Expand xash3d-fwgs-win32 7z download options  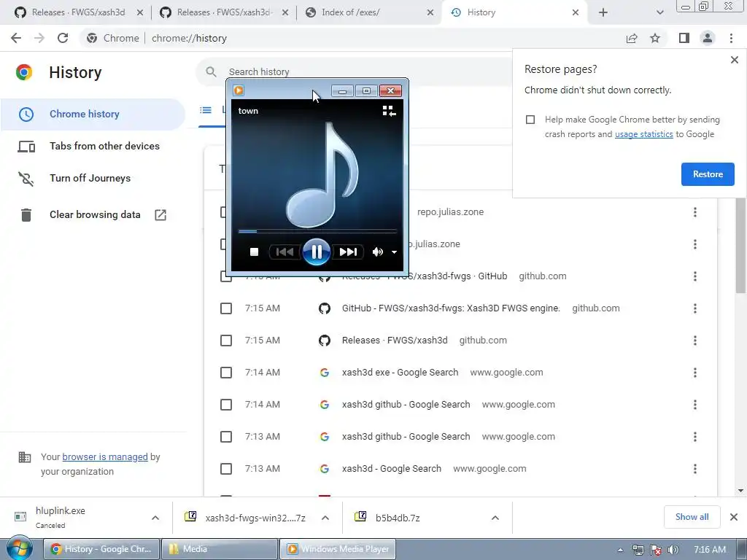tap(325, 518)
